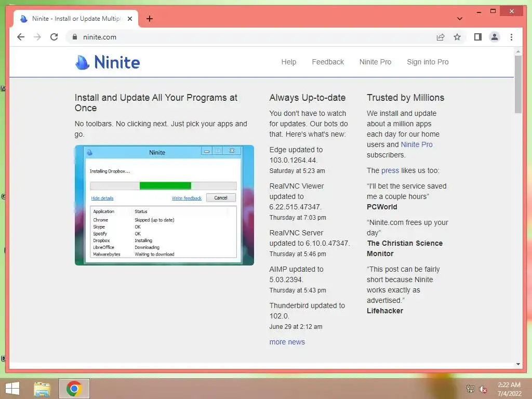The image size is (532, 399).
Task: Click the more news link
Action: 287,342
